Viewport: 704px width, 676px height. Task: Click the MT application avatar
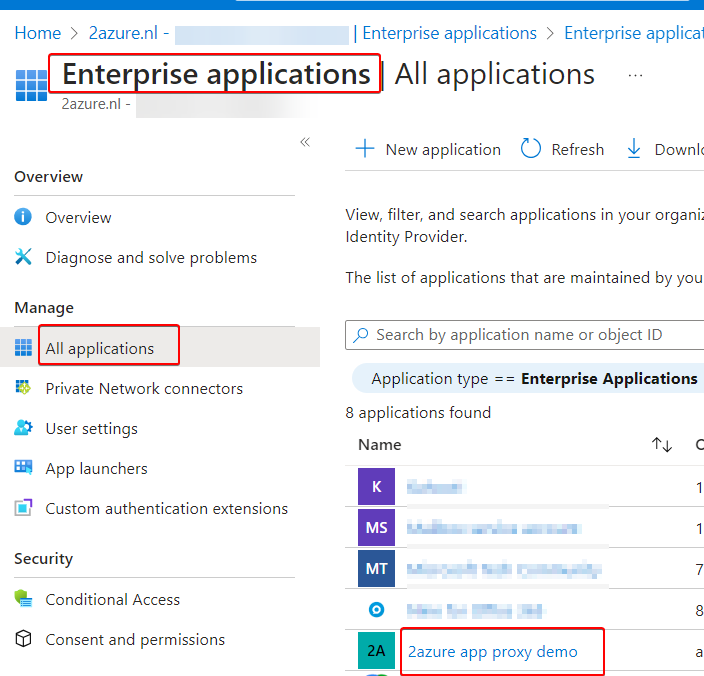[x=376, y=569]
